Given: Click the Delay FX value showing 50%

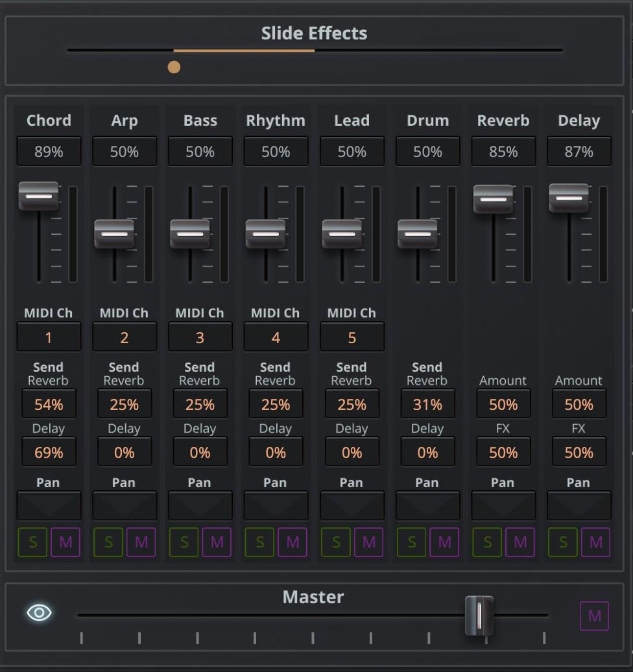Looking at the screenshot, I should [x=579, y=451].
